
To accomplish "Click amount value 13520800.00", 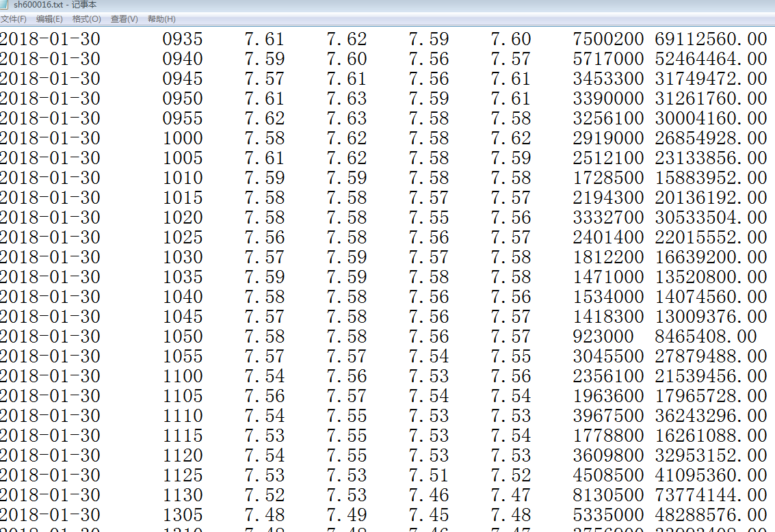I will [711, 277].
